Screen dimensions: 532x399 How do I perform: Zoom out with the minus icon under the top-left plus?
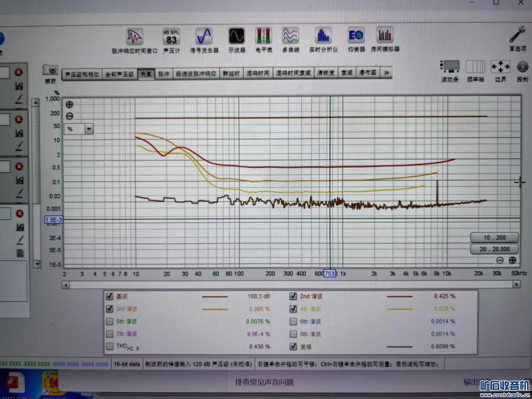[x=70, y=116]
